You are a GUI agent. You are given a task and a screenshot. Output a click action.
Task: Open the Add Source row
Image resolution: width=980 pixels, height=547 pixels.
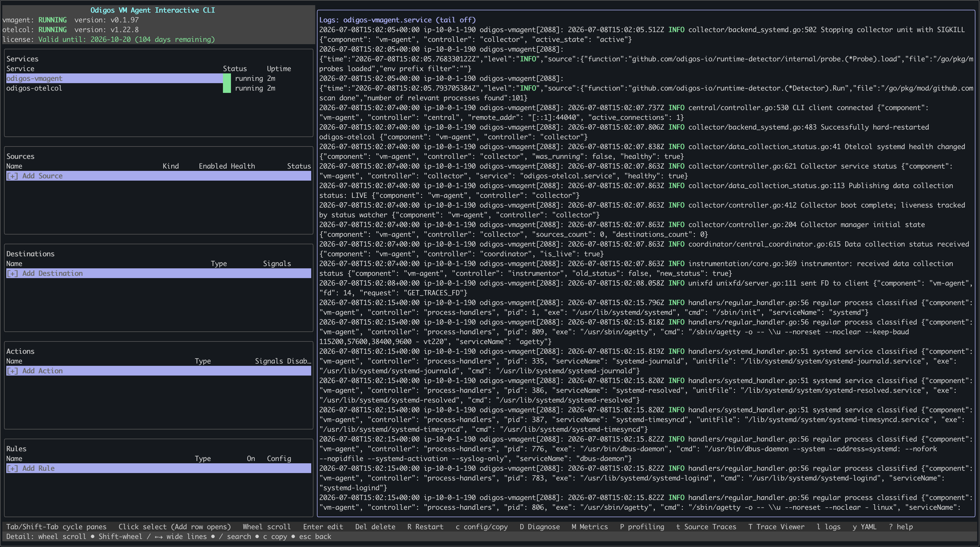159,176
